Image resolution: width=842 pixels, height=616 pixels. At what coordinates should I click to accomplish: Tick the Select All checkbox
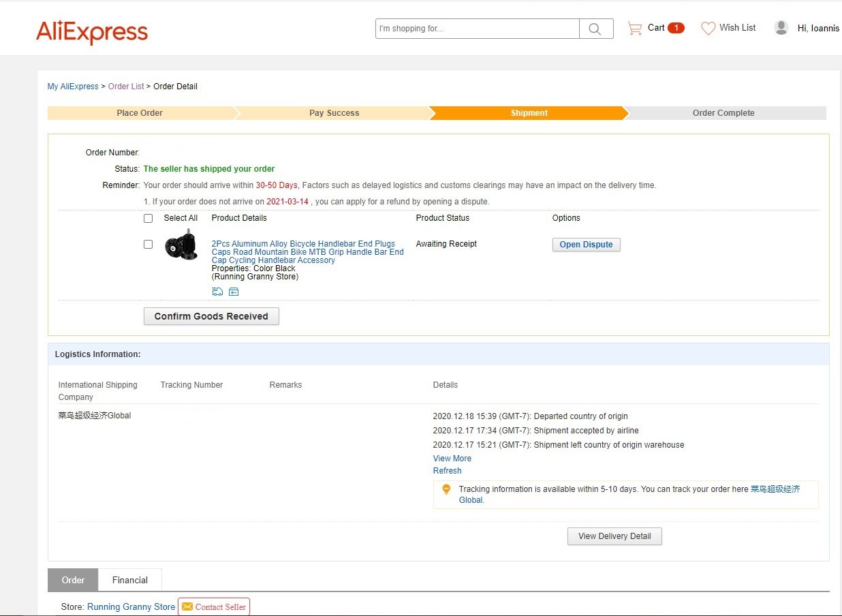coord(148,219)
